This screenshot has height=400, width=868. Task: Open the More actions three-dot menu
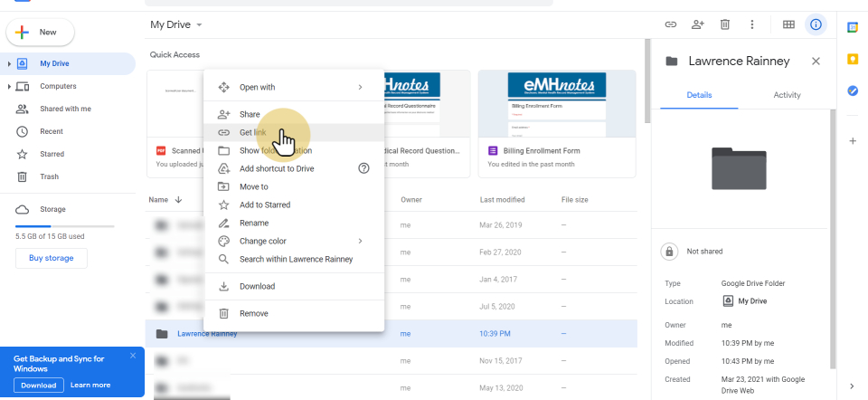pos(751,24)
